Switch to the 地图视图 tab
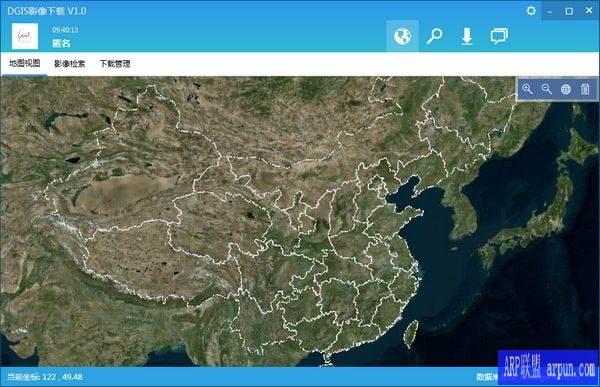Screen dimensions: 600x387 24,64
